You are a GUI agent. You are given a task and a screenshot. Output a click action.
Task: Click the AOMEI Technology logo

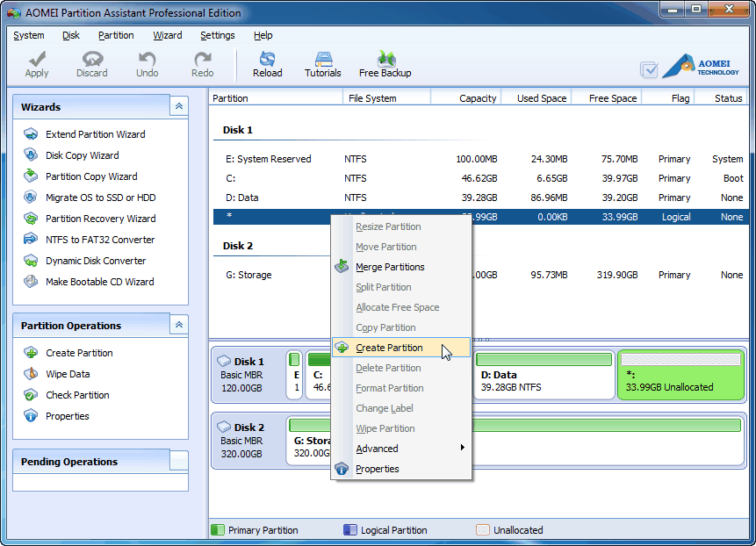(x=701, y=66)
